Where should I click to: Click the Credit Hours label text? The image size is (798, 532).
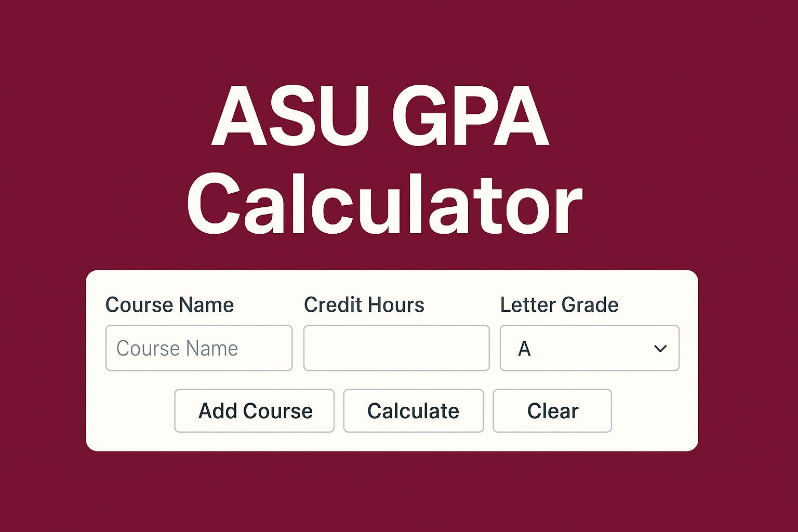[364, 305]
